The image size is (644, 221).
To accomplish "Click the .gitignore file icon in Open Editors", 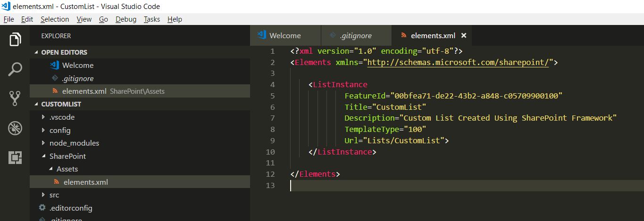I will coord(54,78).
